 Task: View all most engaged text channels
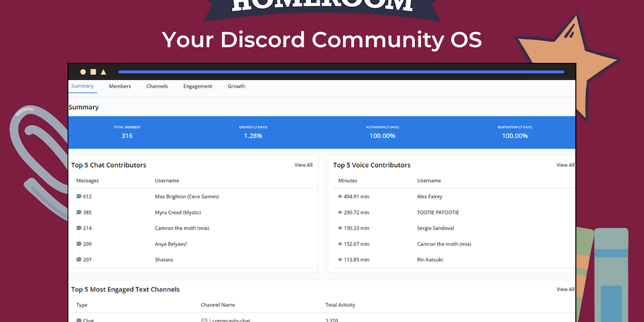point(565,289)
